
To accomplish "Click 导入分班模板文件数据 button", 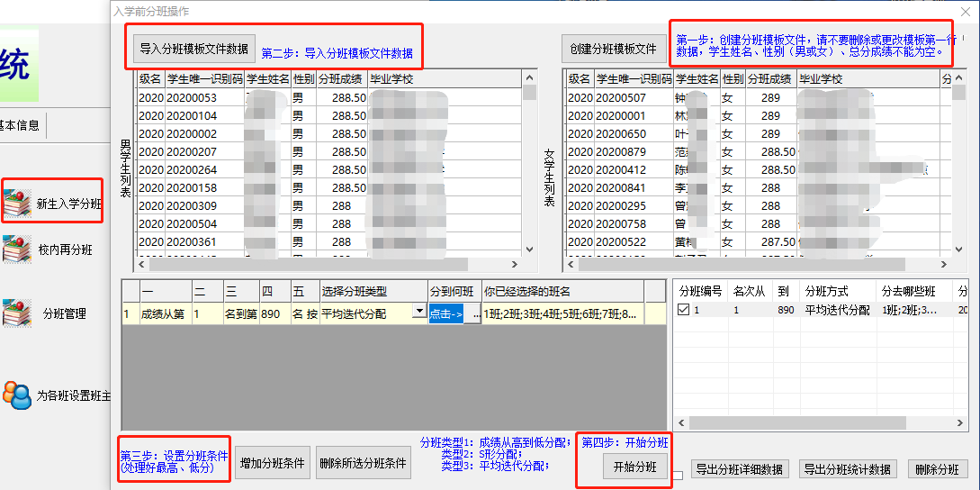I will (193, 50).
